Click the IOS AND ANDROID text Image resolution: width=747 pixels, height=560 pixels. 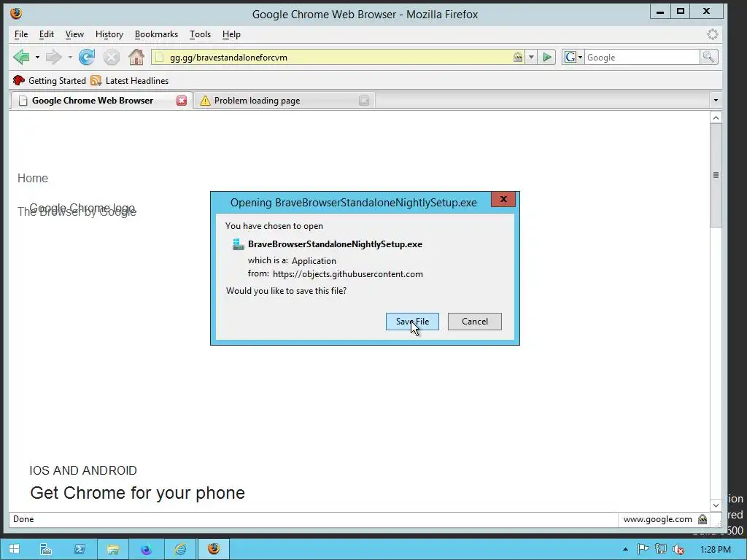[x=83, y=470]
